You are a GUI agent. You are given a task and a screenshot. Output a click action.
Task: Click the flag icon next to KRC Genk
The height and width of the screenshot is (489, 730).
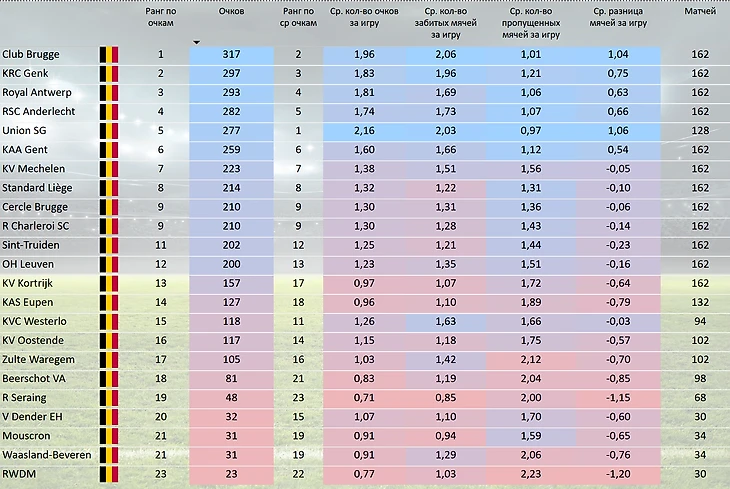click(109, 73)
